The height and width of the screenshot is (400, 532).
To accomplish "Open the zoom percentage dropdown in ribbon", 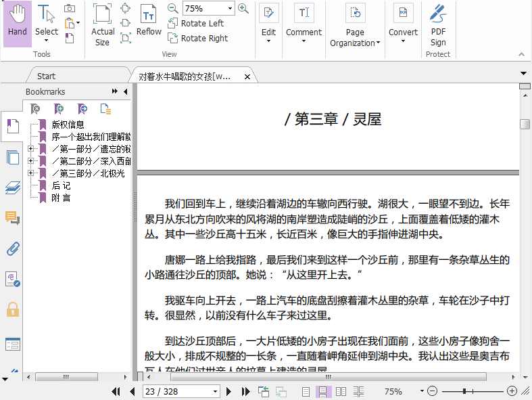I will [231, 9].
